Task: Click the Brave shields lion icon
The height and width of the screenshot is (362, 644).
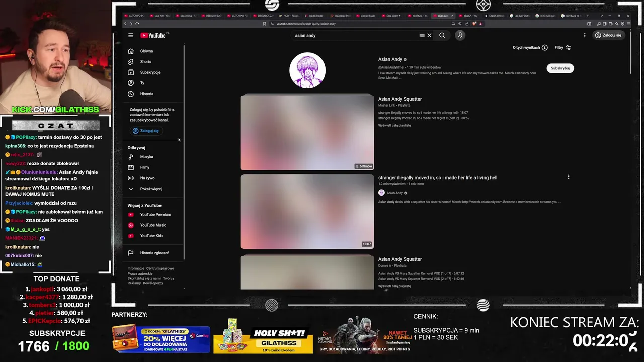Action: pyautogui.click(x=474, y=24)
